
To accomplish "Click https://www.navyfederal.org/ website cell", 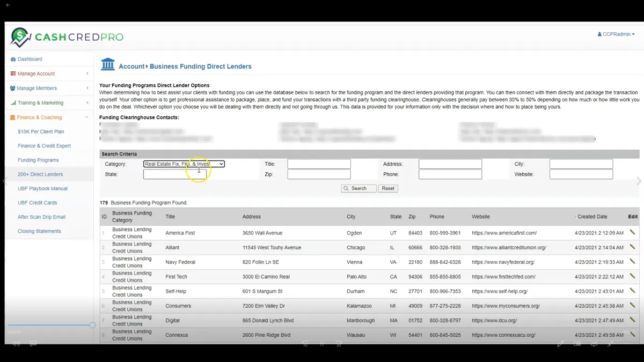I will coord(503,262).
